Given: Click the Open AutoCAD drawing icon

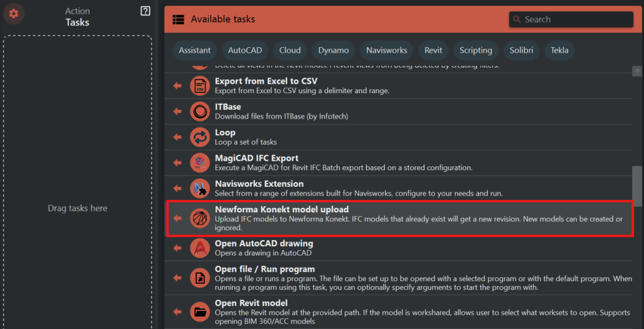Looking at the screenshot, I should pos(200,248).
